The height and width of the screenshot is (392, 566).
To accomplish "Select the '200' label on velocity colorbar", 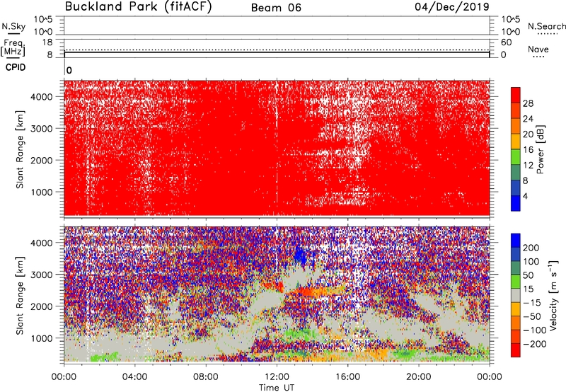I will (x=531, y=248).
